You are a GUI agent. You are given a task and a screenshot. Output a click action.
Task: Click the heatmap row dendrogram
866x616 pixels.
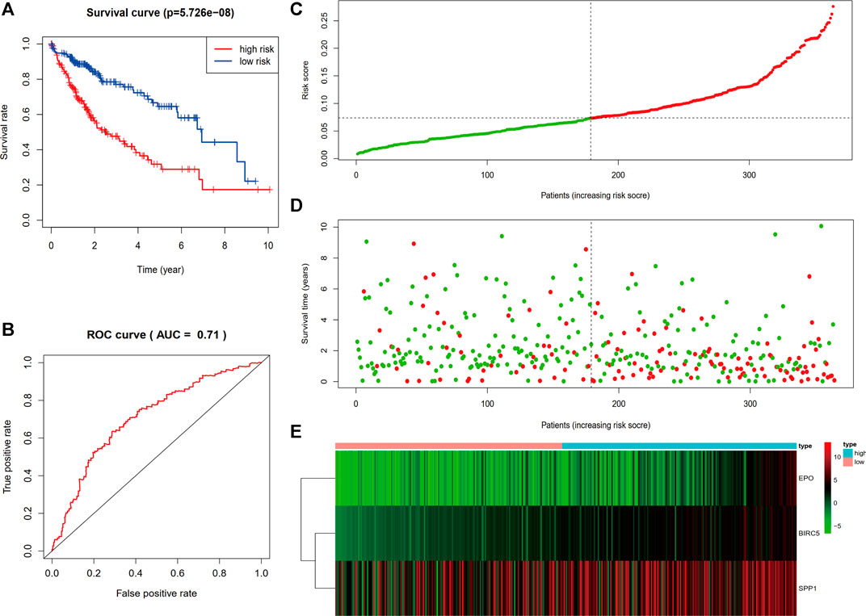(x=318, y=534)
